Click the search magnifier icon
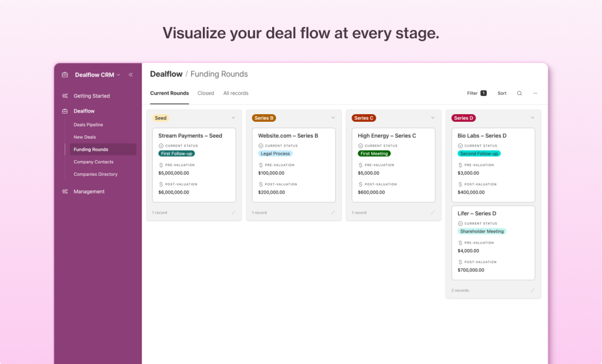 click(520, 93)
